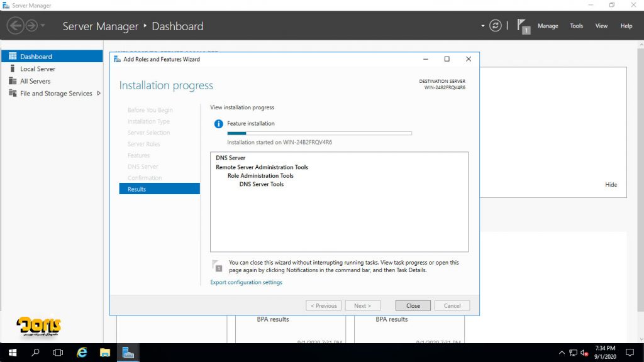
Task: Click the Previous button in the wizard
Action: click(x=323, y=305)
